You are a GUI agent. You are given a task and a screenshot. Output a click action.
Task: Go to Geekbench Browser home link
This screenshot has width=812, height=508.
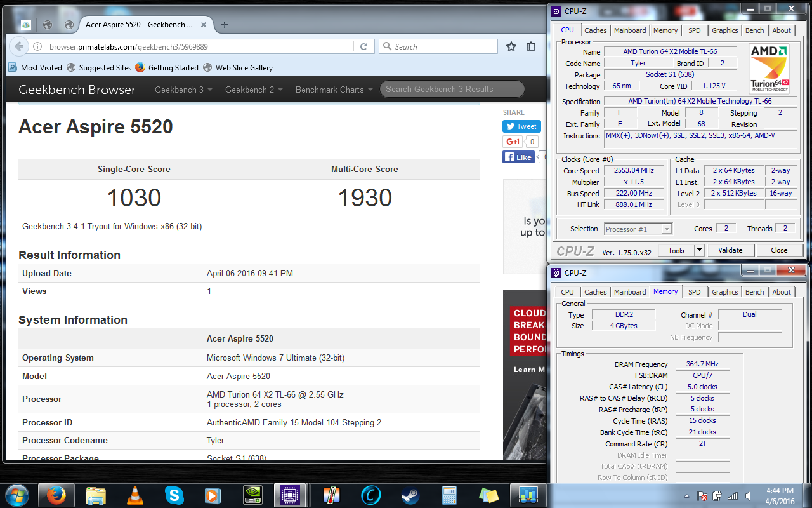(77, 90)
